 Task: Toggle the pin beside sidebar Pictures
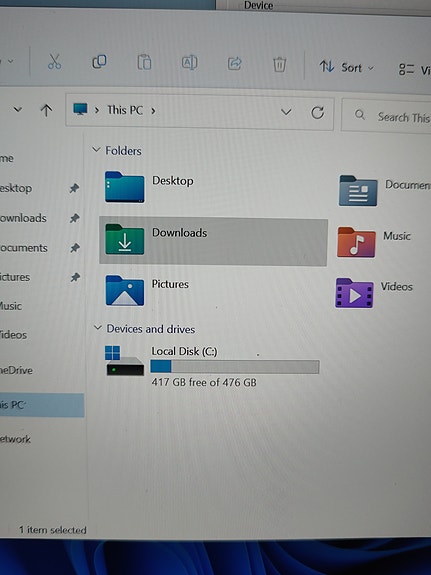point(75,277)
